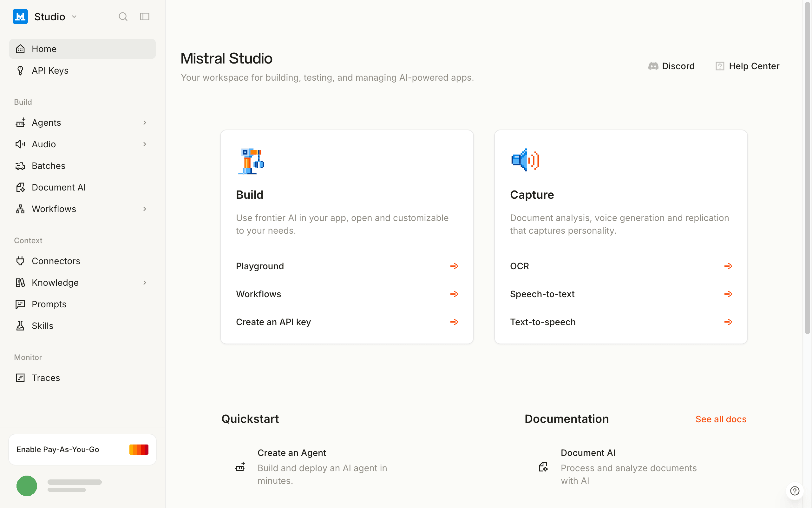Click the Document AI icon in sidebar

point(21,187)
